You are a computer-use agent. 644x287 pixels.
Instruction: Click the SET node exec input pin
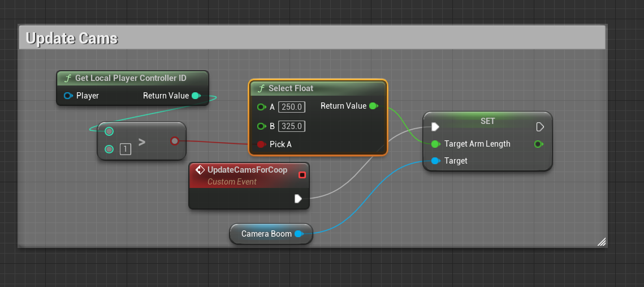(435, 127)
